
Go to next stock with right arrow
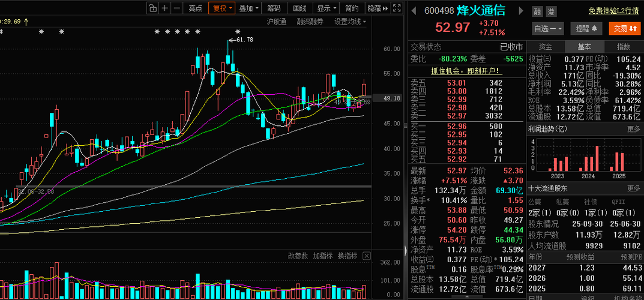coord(521,11)
